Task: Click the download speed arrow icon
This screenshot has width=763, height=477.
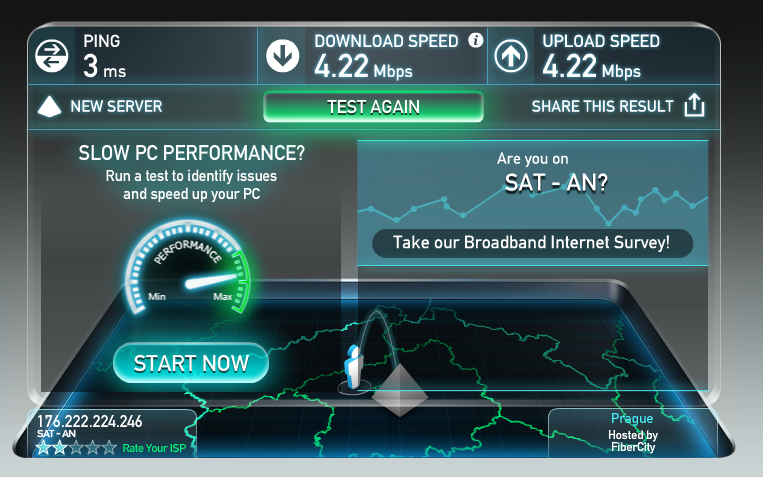Action: (x=282, y=56)
